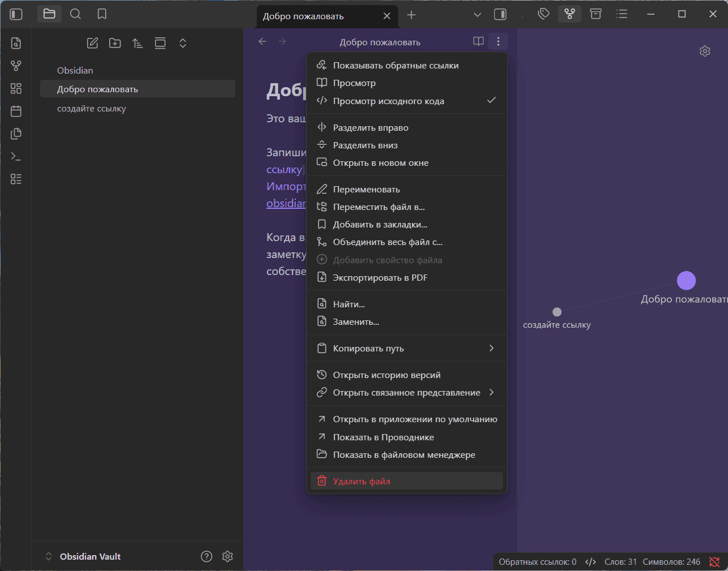The image size is (728, 571).
Task: Click the quick switcher icon in ribbon
Action: (x=16, y=43)
